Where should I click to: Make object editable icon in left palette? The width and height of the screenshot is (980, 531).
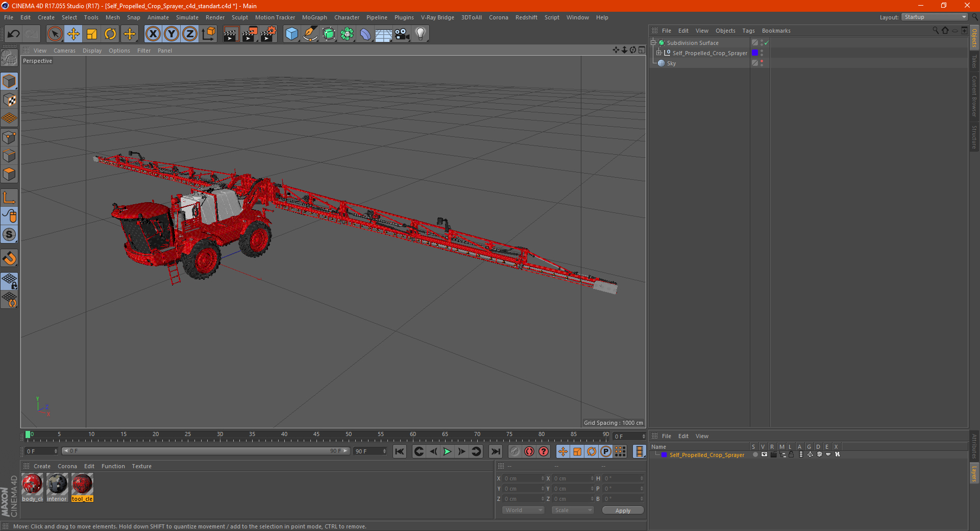pos(9,58)
